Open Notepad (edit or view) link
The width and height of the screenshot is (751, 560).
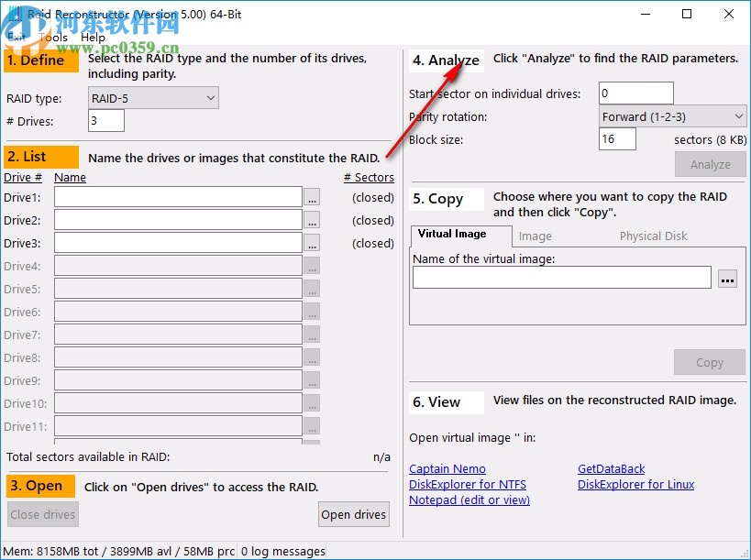pos(469,500)
